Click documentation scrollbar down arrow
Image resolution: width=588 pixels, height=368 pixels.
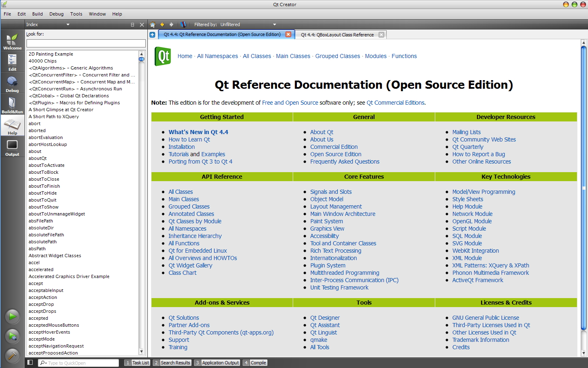click(584, 353)
